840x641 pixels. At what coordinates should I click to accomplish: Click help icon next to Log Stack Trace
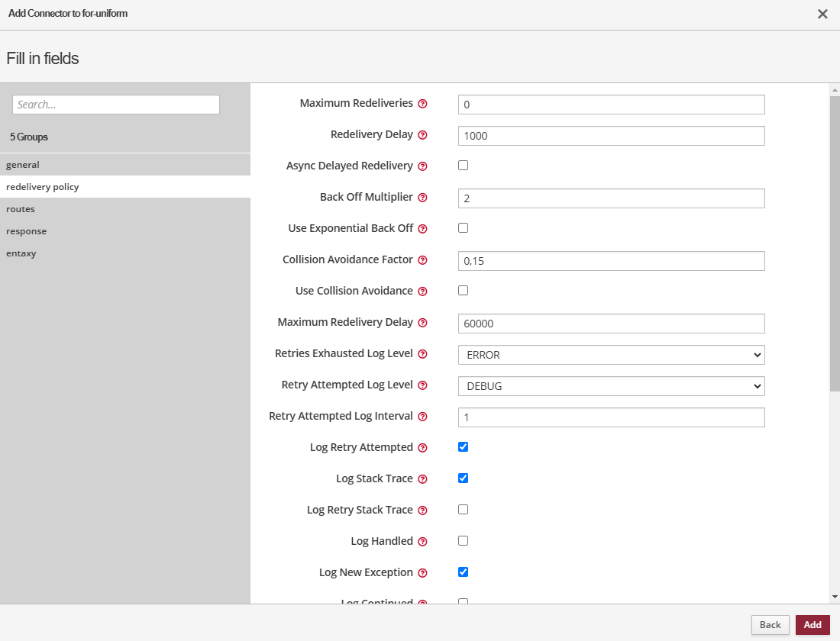[x=422, y=479]
